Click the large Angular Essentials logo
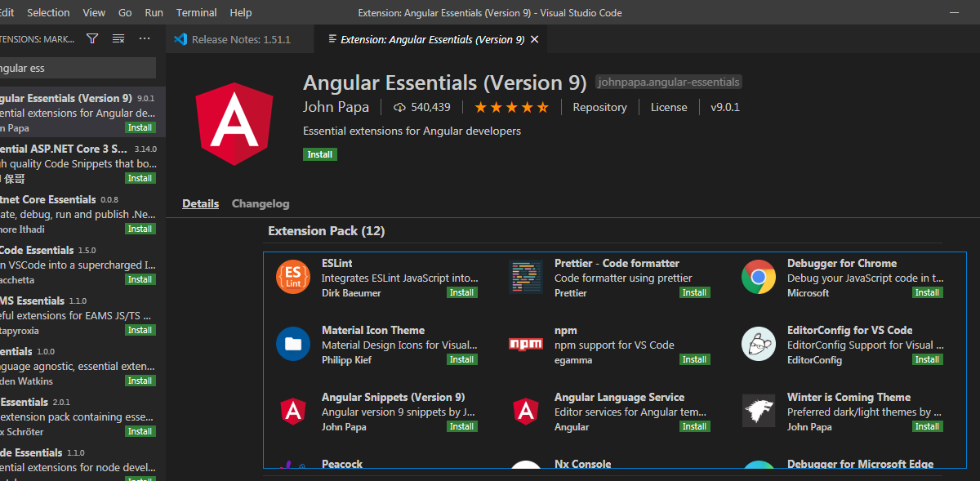Screen dimensions: 980x481 click(234, 124)
